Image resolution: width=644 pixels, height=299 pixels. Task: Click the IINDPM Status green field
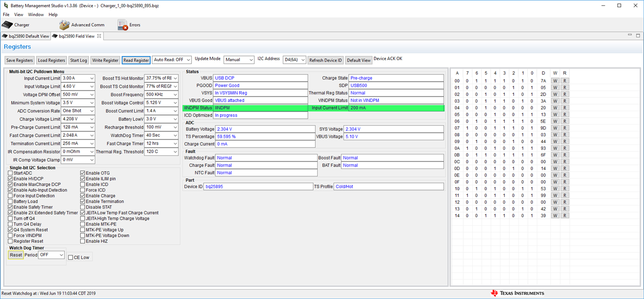(x=260, y=108)
